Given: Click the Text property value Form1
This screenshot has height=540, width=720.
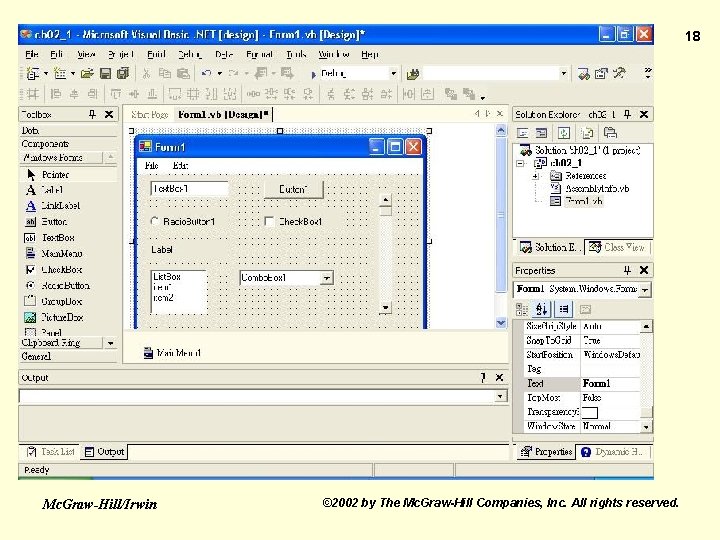Looking at the screenshot, I should pos(610,383).
